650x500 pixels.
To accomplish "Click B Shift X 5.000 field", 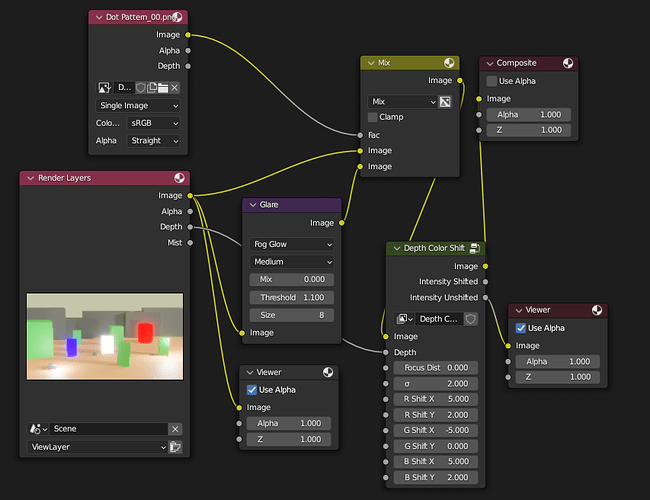I will 436,461.
